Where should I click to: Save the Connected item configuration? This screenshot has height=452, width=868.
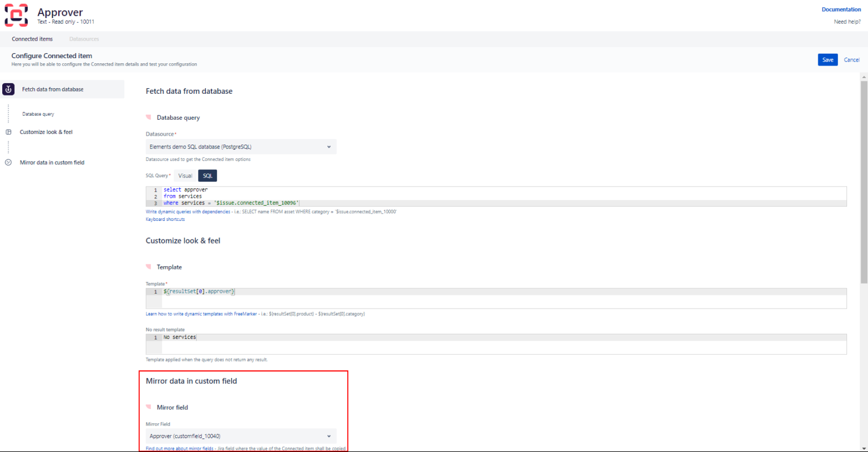click(827, 59)
